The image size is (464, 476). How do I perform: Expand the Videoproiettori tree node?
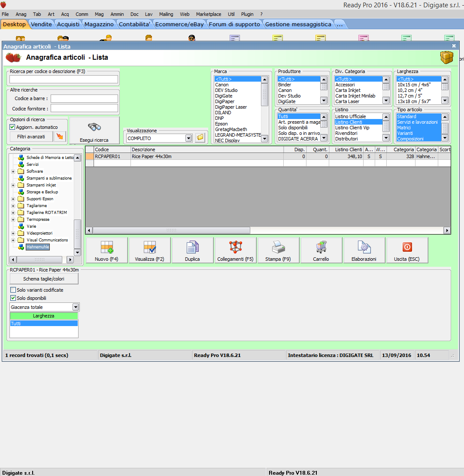pyautogui.click(x=13, y=233)
